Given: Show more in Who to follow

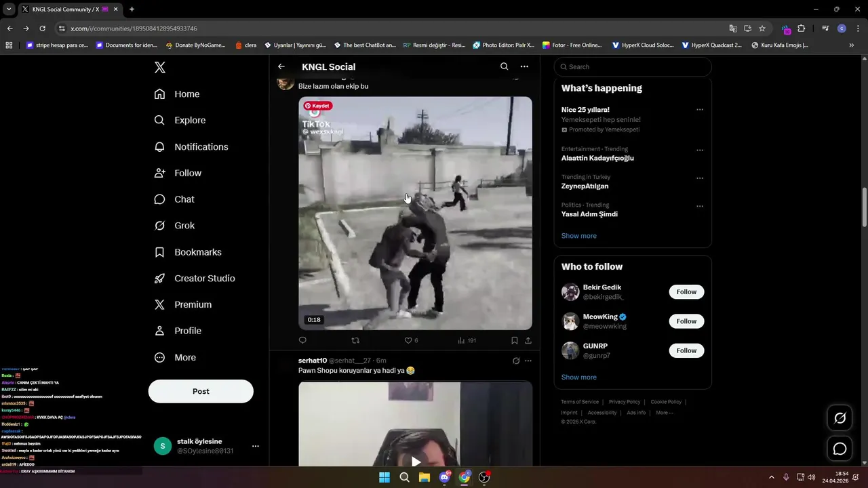Looking at the screenshot, I should [578, 377].
